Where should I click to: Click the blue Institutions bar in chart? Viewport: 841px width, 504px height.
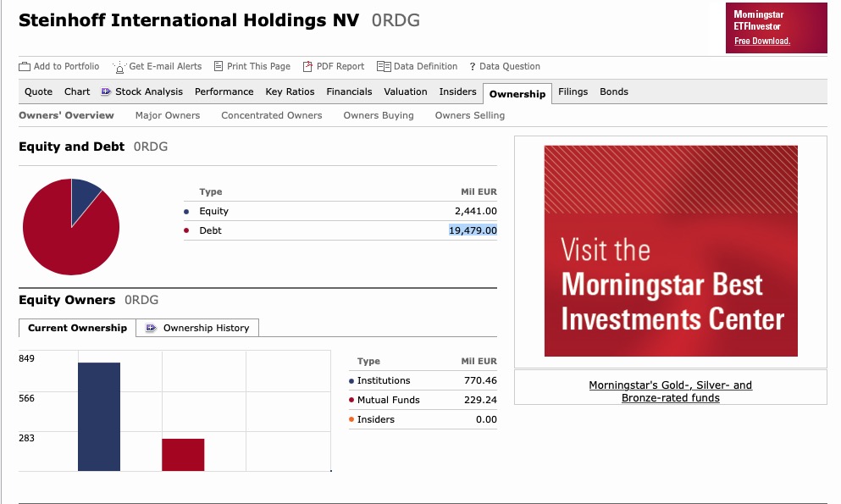pyautogui.click(x=99, y=417)
